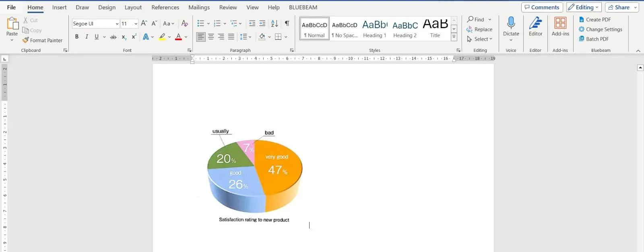Center align text
The image size is (644, 252).
pyautogui.click(x=211, y=37)
